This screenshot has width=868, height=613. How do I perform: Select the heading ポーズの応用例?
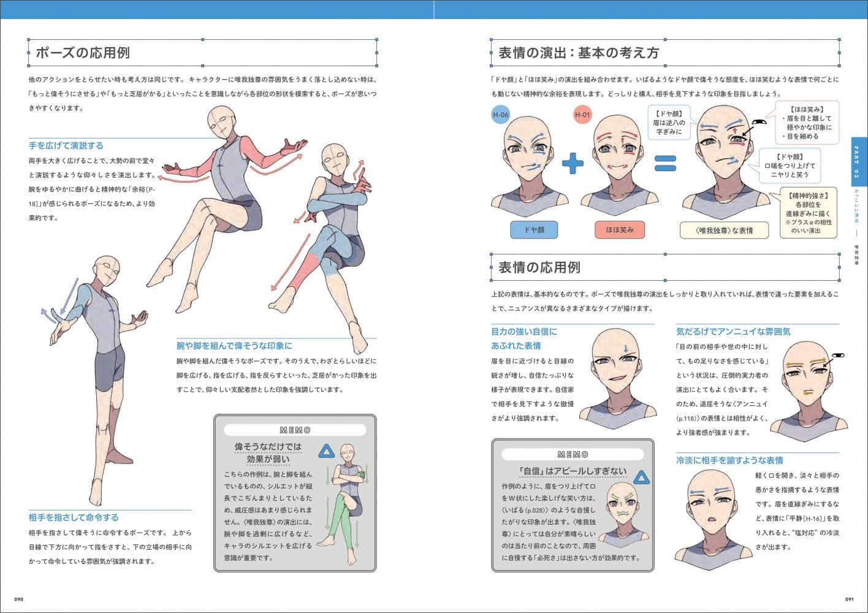pyautogui.click(x=82, y=53)
